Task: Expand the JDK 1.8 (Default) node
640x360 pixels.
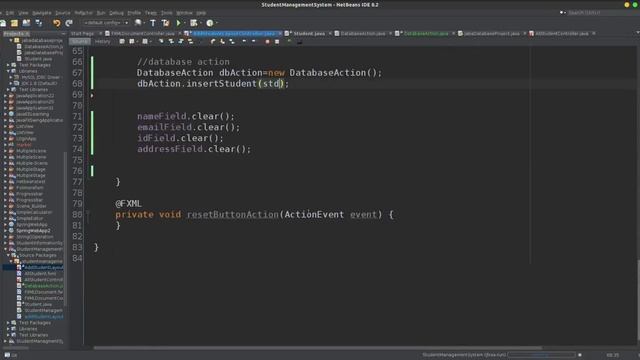Action: 11,83
